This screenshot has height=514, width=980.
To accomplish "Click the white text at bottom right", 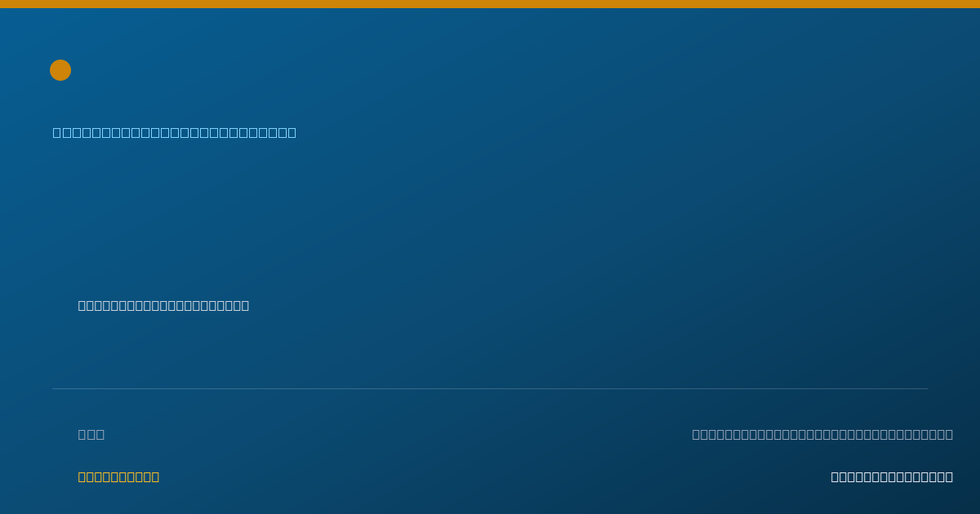I will click(x=892, y=476).
